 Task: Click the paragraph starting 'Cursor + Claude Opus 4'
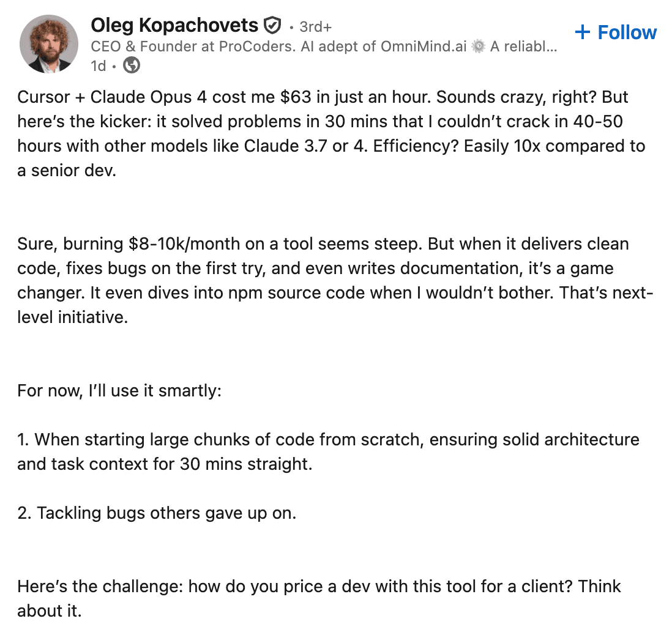[x=330, y=133]
